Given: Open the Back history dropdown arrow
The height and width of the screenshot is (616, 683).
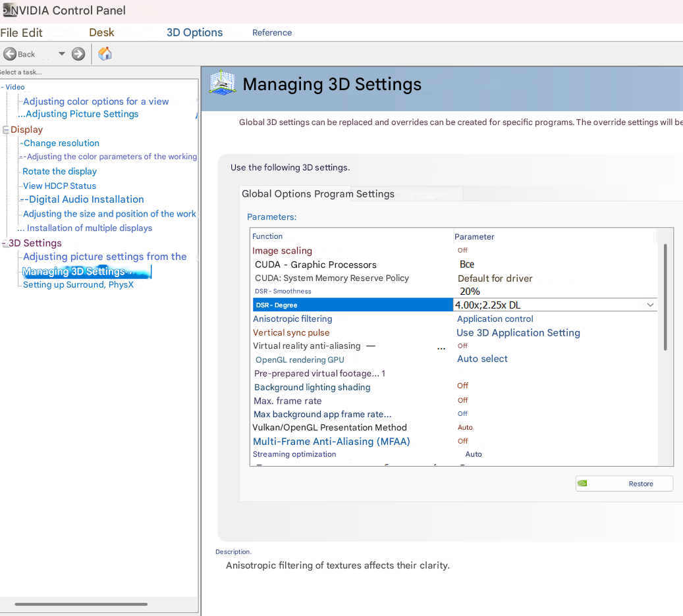Looking at the screenshot, I should tap(62, 54).
